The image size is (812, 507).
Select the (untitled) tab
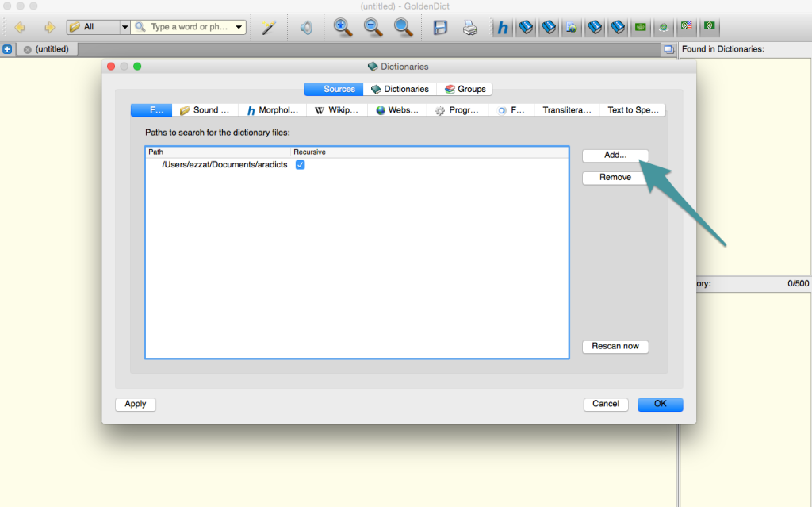(x=47, y=49)
